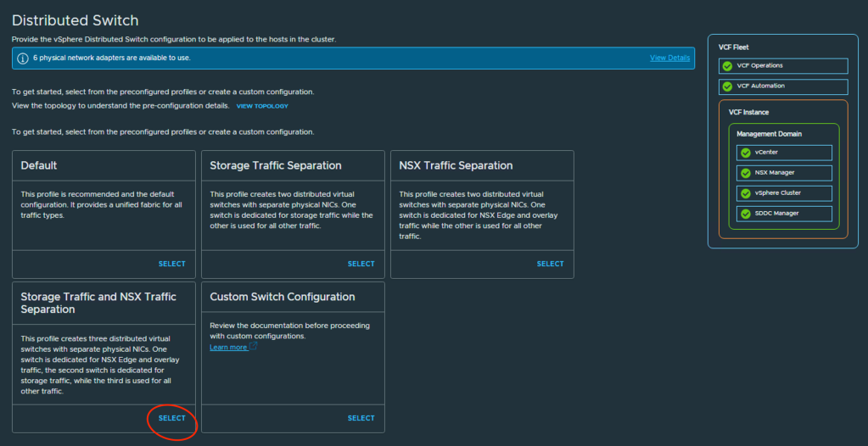Image resolution: width=868 pixels, height=446 pixels.
Task: Click green check icon beside vSphere Cluster
Action: (x=744, y=193)
